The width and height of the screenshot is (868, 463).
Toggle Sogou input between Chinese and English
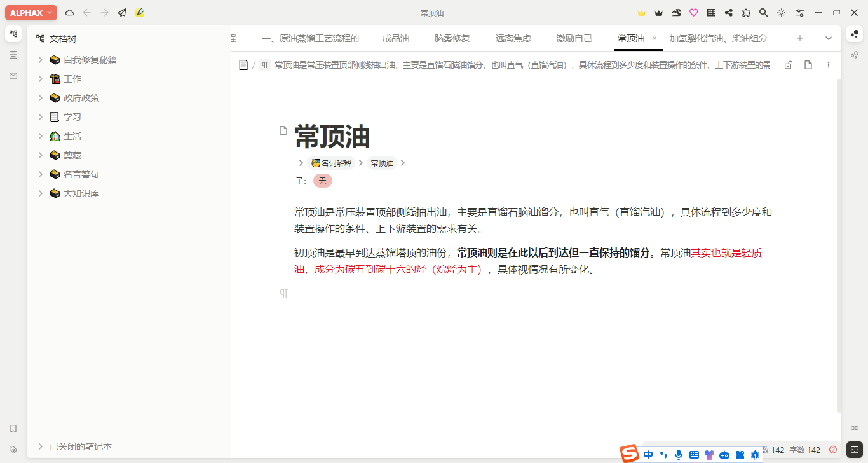(x=648, y=454)
